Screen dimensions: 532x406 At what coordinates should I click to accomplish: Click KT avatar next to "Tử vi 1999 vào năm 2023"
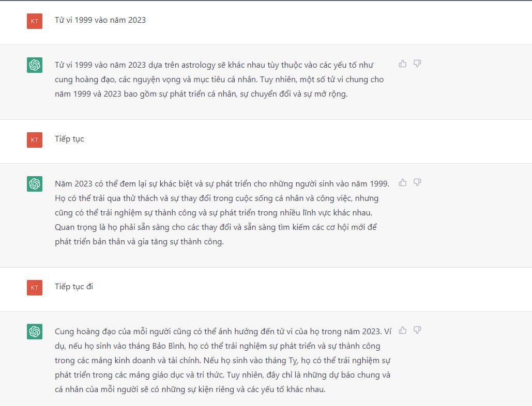pos(35,21)
